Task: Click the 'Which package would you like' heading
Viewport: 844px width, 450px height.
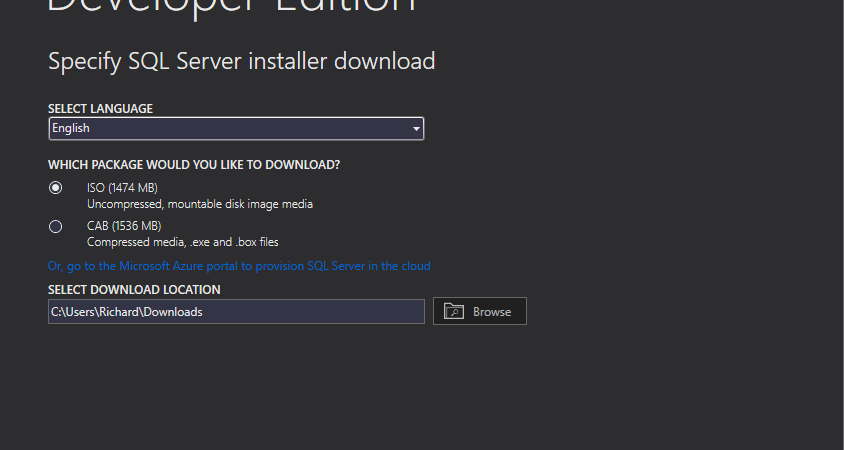Action: (x=194, y=164)
